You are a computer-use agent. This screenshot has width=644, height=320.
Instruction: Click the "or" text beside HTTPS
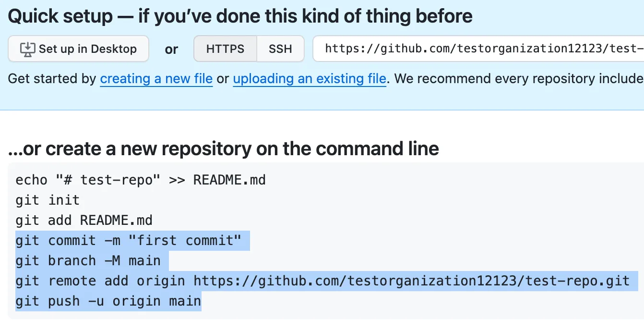point(171,49)
